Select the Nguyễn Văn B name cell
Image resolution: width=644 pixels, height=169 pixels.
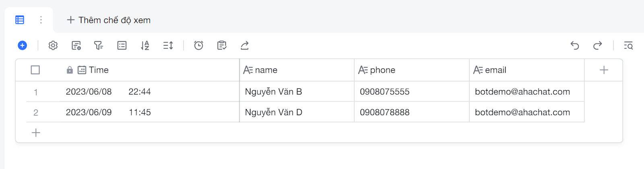(297, 92)
